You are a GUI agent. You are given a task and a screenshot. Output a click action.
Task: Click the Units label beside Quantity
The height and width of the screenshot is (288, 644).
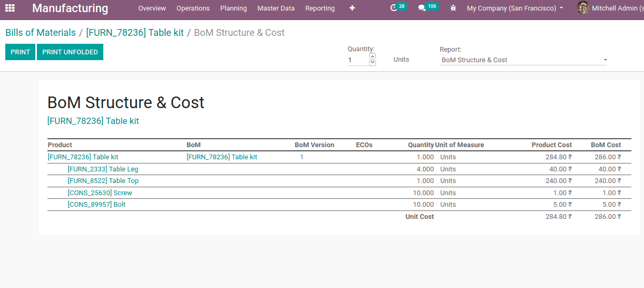click(x=401, y=60)
